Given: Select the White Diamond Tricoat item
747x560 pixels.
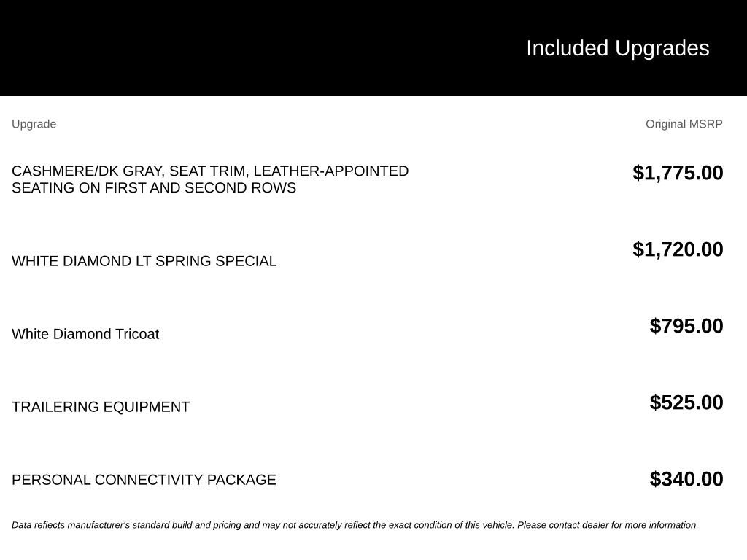Looking at the screenshot, I should tap(85, 334).
